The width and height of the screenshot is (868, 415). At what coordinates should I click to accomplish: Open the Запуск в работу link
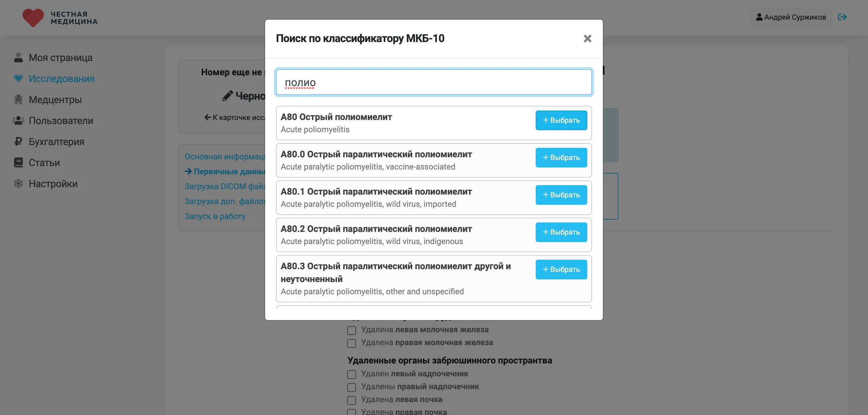click(x=215, y=216)
